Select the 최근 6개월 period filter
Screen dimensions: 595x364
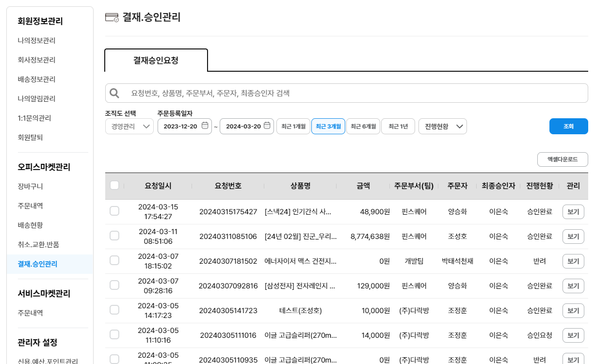[363, 127]
